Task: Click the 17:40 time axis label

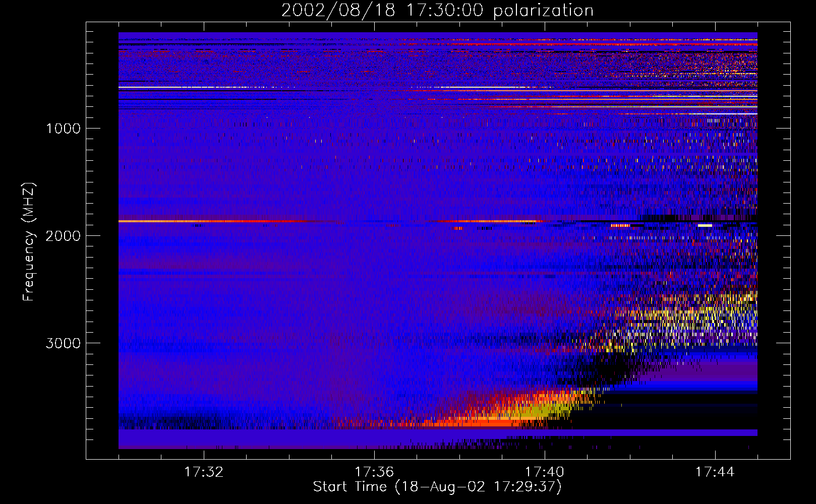Action: point(545,472)
